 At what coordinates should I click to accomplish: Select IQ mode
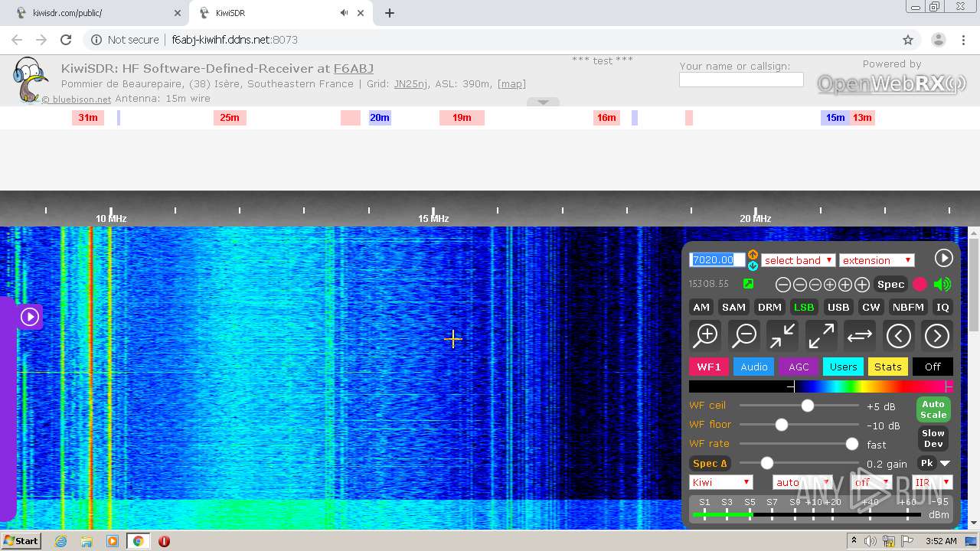coord(942,307)
